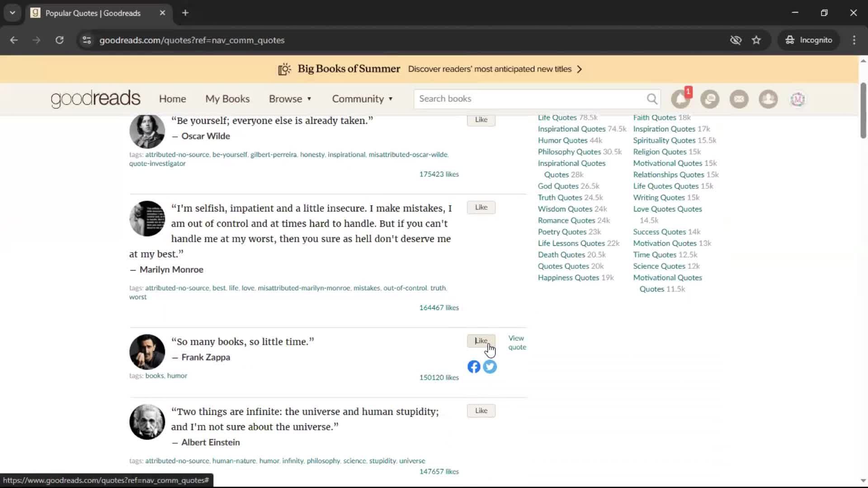Screen dimensions: 868x488
Task: Open Oscar Wilde author link
Action: pyautogui.click(x=206, y=136)
